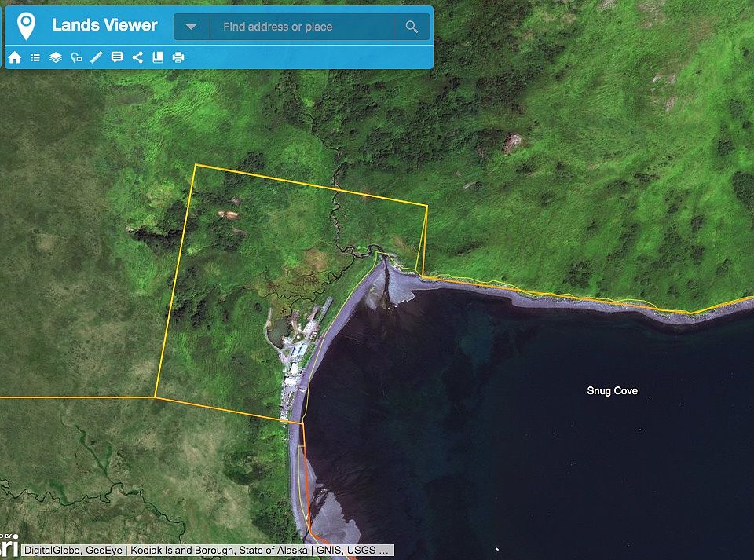Click the Lands Viewer title text
This screenshot has height=560, width=754.
(104, 25)
